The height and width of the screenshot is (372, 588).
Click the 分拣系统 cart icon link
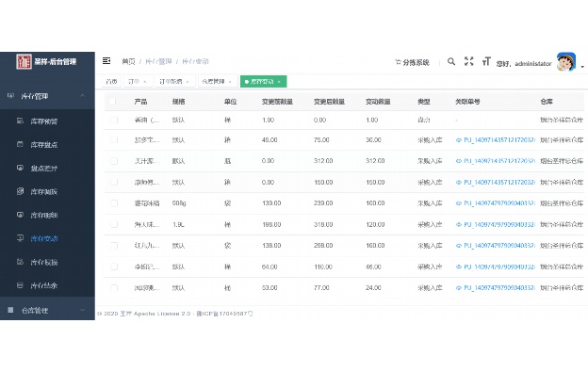[x=412, y=62]
